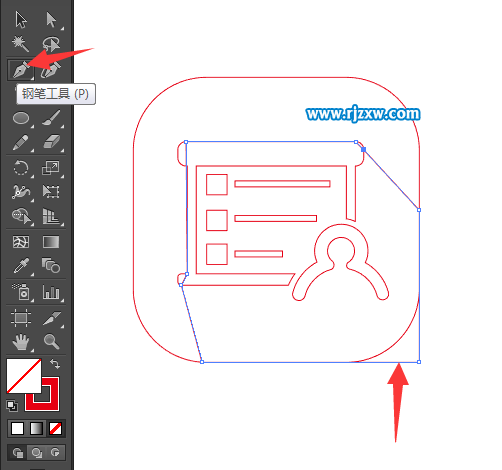Click the solid blue anchor point on path
Viewport: 502px width, 470px height.
[364, 150]
